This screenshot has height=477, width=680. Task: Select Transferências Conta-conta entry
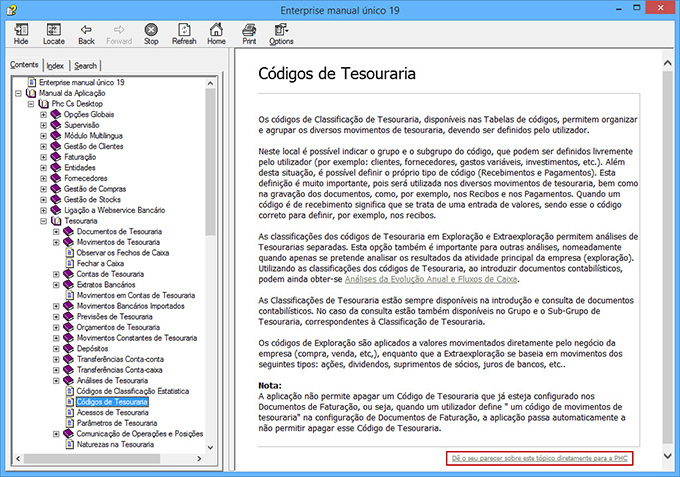[120, 359]
